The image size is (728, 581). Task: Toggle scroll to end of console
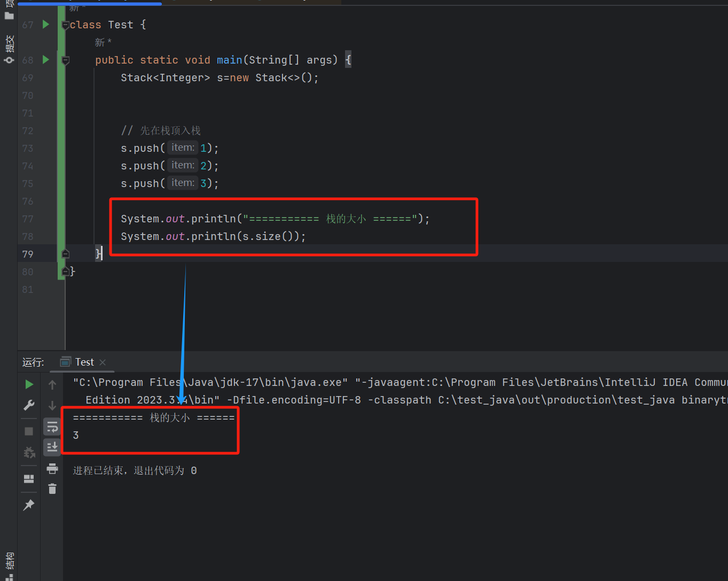point(52,447)
